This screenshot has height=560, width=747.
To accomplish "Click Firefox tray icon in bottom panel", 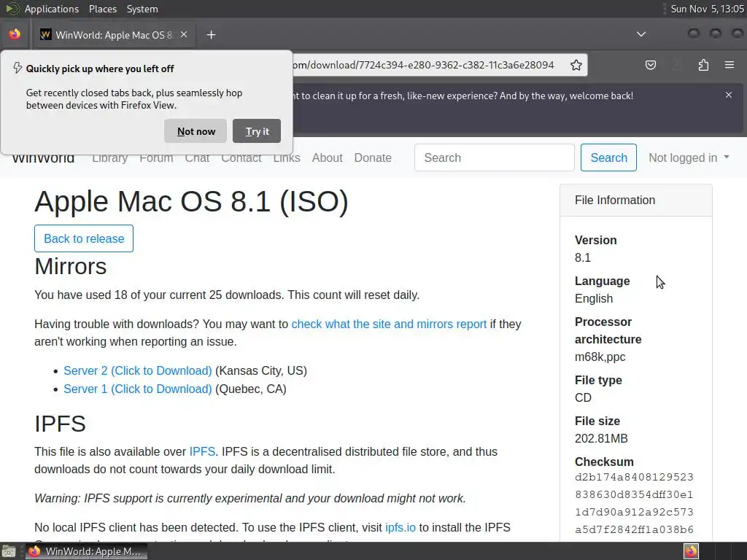I will coord(691,551).
